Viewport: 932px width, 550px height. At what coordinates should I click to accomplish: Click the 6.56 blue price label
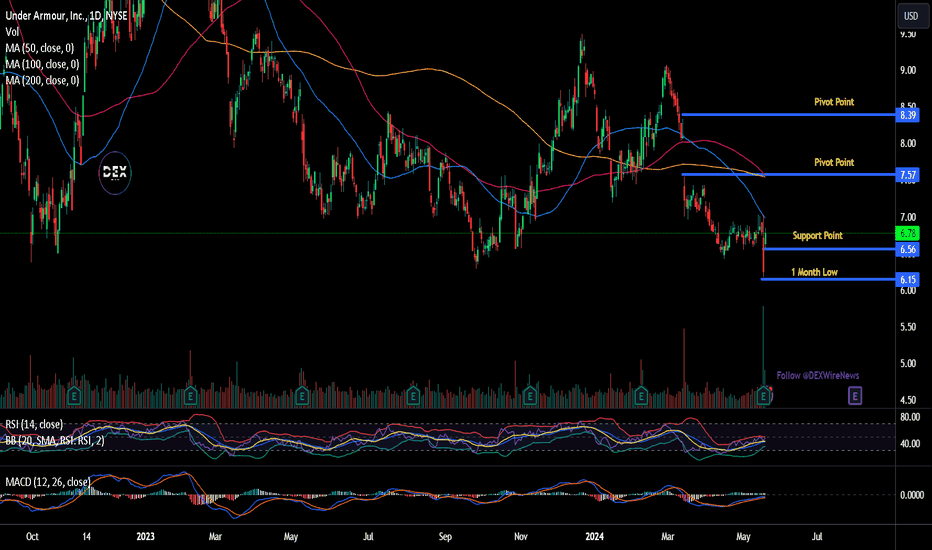[908, 249]
